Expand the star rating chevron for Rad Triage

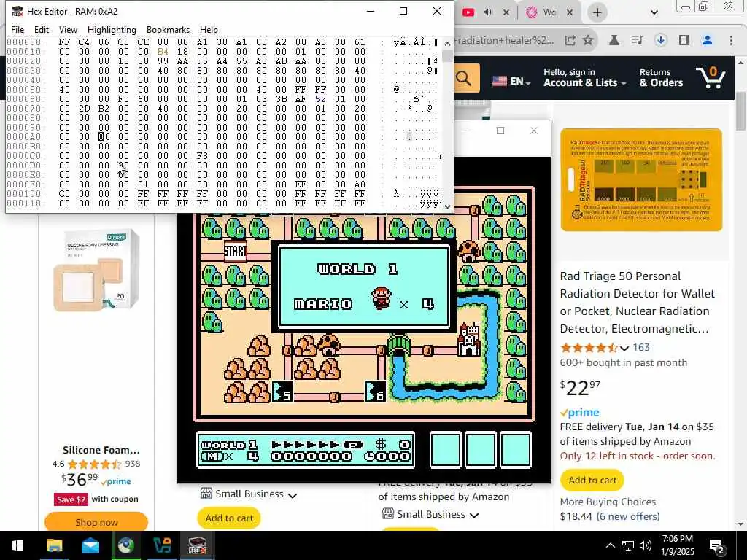point(624,348)
